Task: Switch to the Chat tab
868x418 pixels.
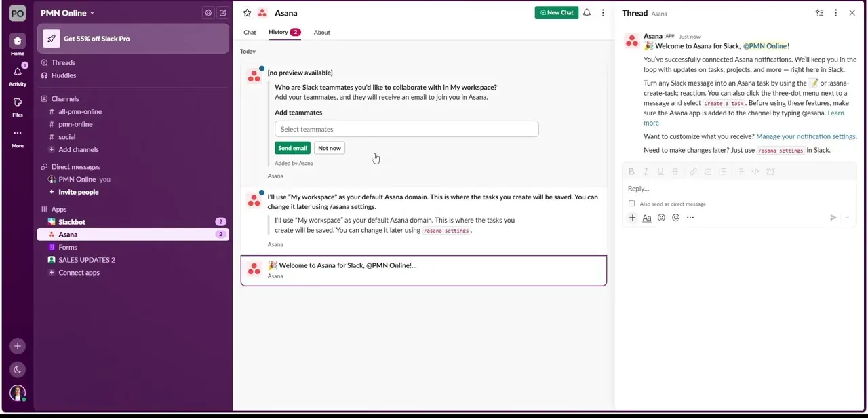Action: coord(250,32)
